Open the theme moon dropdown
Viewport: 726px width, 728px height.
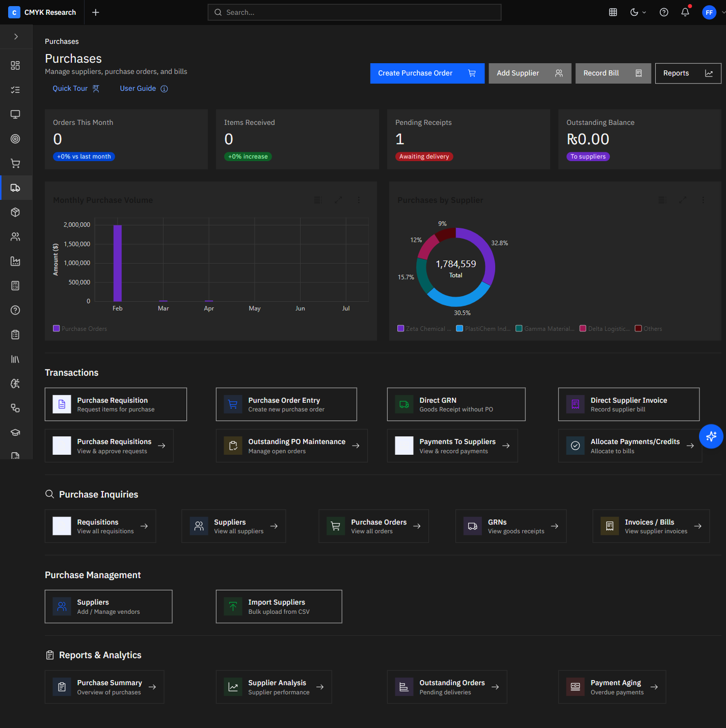(x=638, y=12)
